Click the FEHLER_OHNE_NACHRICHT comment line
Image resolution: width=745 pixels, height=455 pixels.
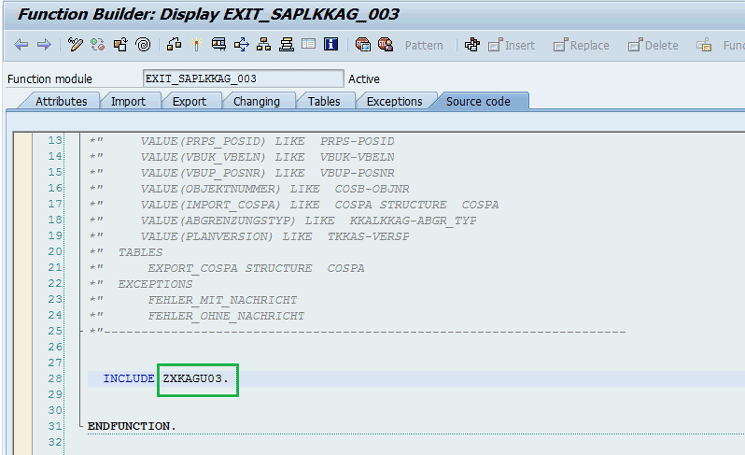pos(226,316)
